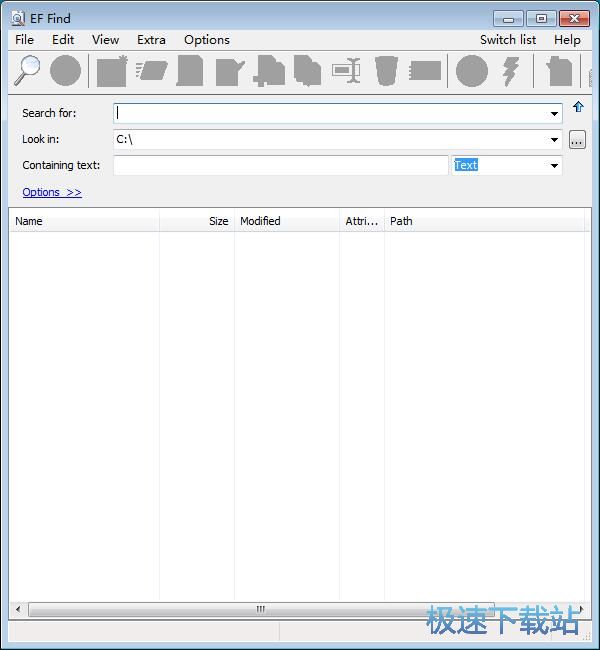Click the grey circle stop-search toolbar icon
This screenshot has height=650, width=600.
65,71
